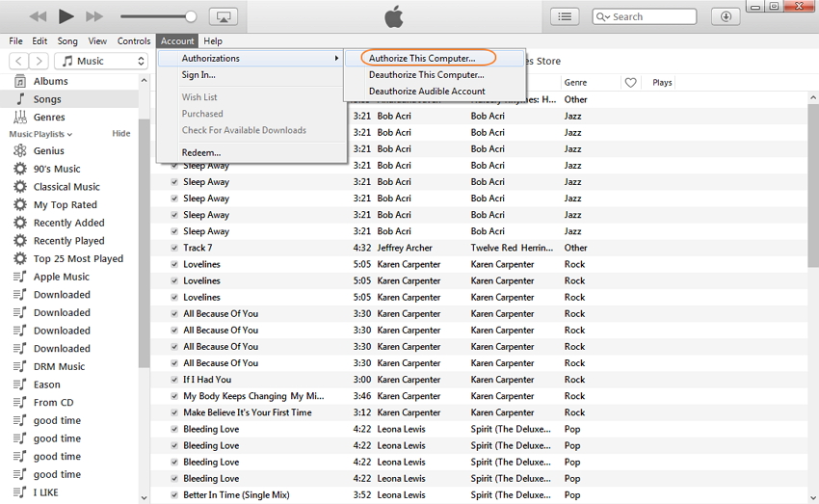819x504 pixels.
Task: Open Genres in the sidebar
Action: coord(49,117)
